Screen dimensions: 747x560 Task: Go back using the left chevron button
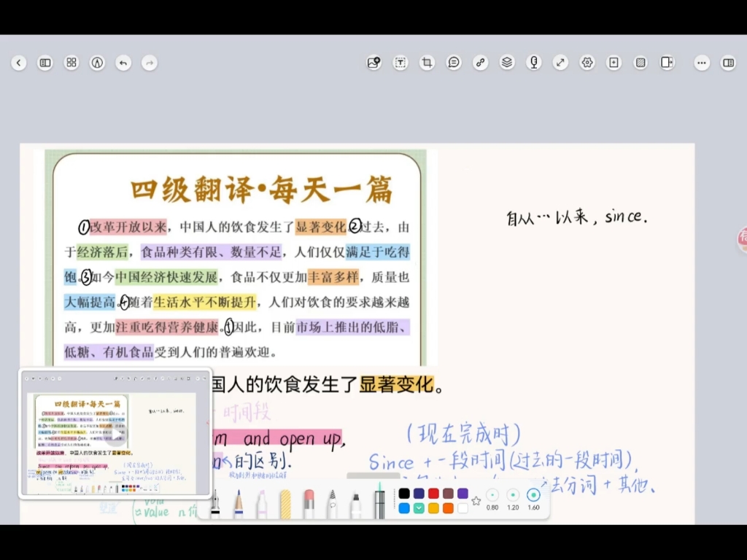click(x=18, y=63)
